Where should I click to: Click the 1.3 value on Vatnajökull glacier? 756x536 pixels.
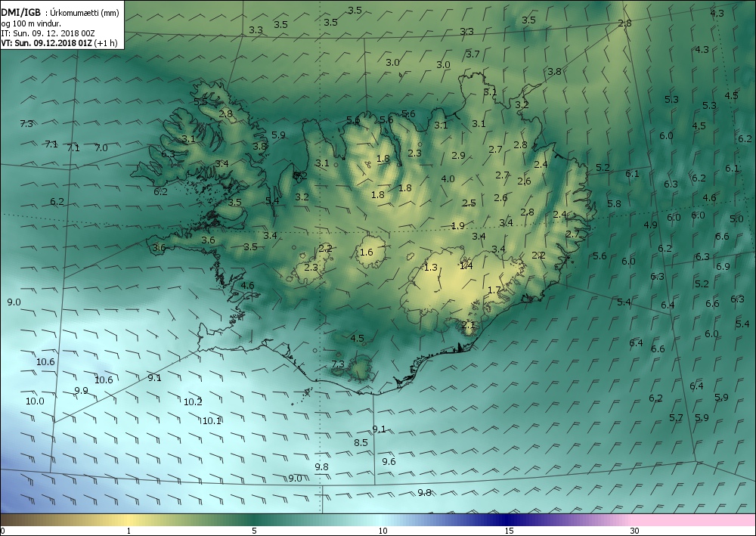tap(430, 267)
